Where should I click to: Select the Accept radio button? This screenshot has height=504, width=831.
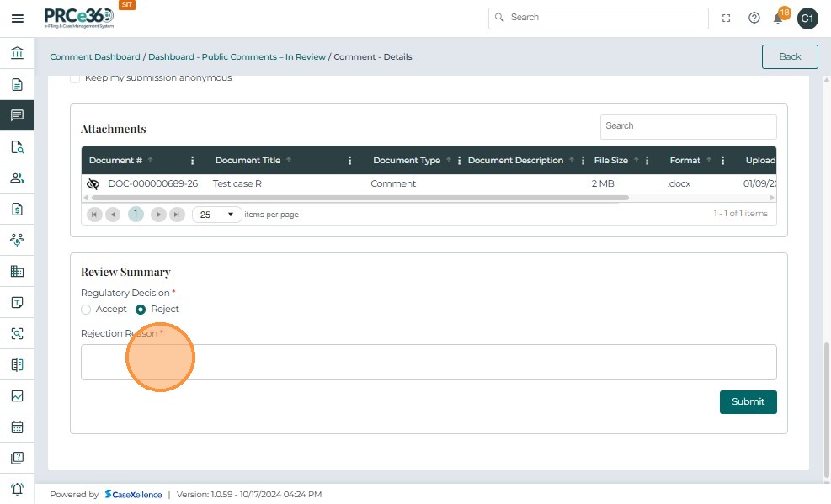86,310
